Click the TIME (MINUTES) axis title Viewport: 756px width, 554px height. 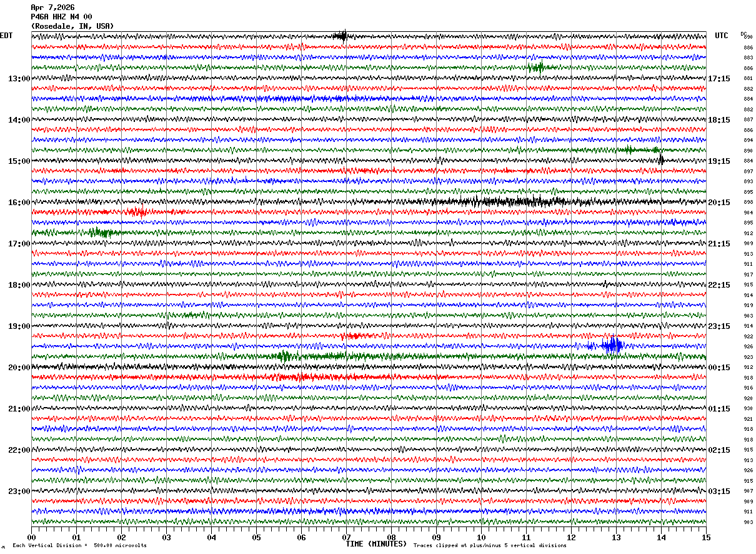click(376, 544)
